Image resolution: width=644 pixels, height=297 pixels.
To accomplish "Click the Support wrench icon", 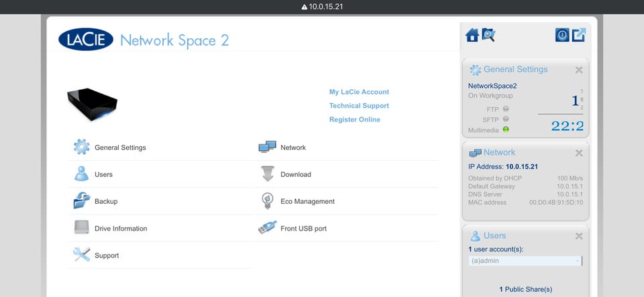I will point(81,255).
